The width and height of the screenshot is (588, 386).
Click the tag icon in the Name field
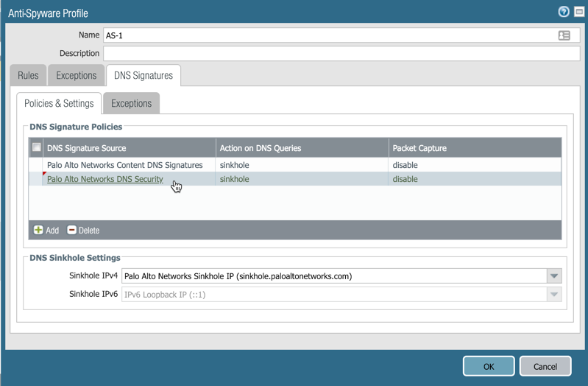click(564, 35)
